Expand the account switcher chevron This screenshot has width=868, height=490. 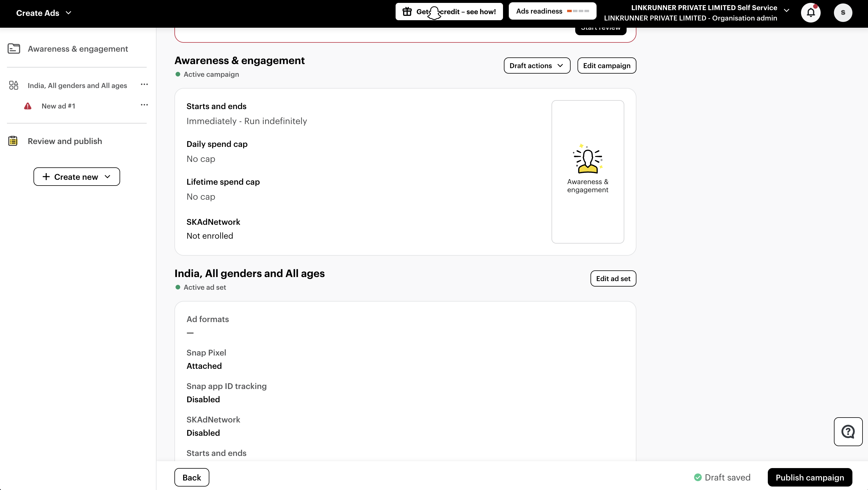(787, 10)
